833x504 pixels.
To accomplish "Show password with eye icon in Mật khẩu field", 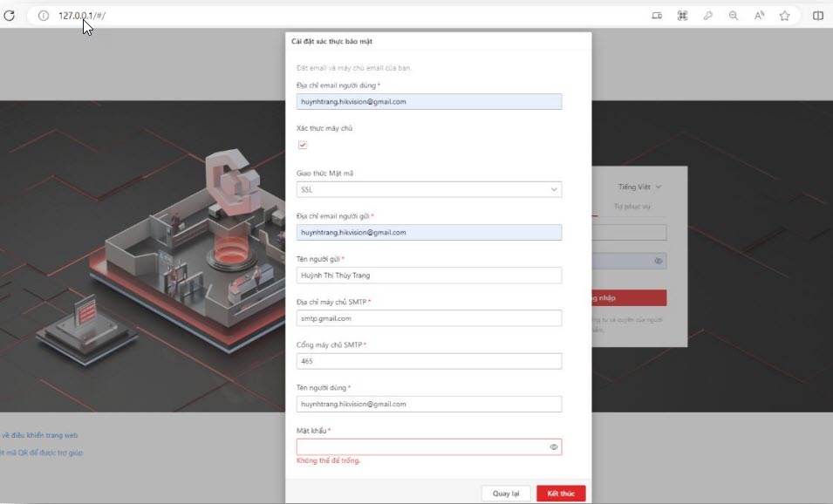I will pyautogui.click(x=554, y=447).
